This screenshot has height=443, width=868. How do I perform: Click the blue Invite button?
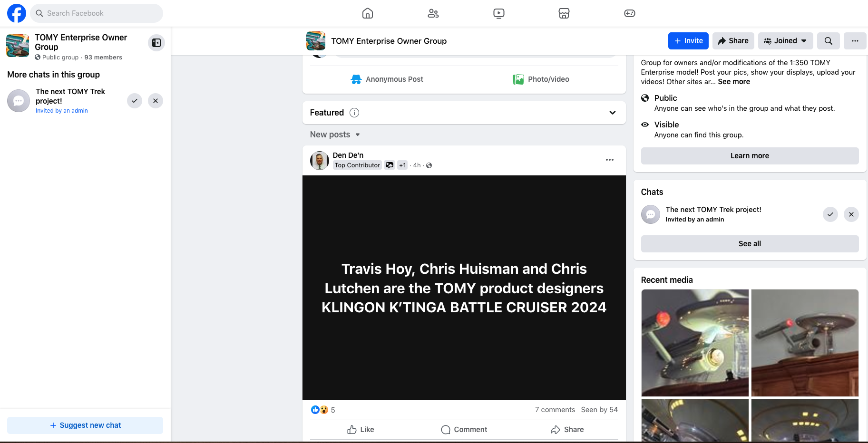pyautogui.click(x=688, y=41)
